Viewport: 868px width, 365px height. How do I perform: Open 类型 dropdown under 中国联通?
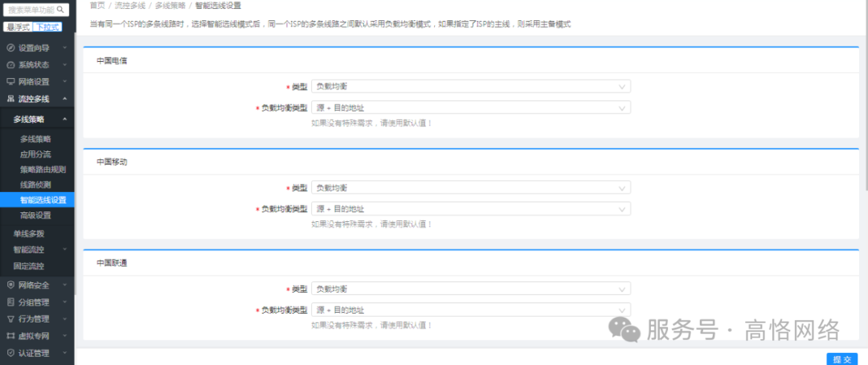(470, 289)
